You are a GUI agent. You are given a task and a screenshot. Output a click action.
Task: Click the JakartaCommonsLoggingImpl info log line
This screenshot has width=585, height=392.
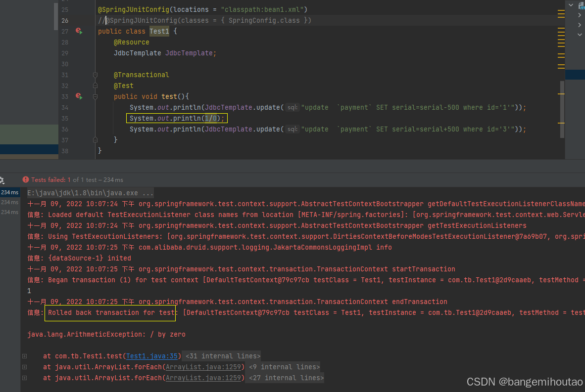[210, 248]
